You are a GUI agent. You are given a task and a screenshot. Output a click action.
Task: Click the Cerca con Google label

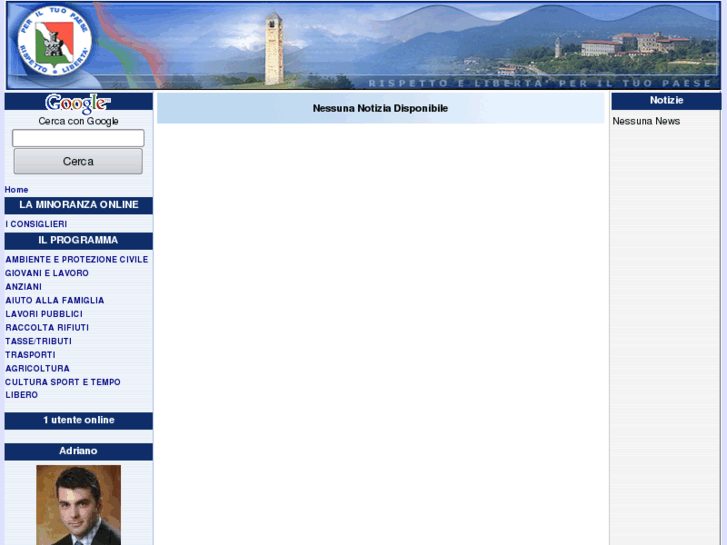[78, 121]
